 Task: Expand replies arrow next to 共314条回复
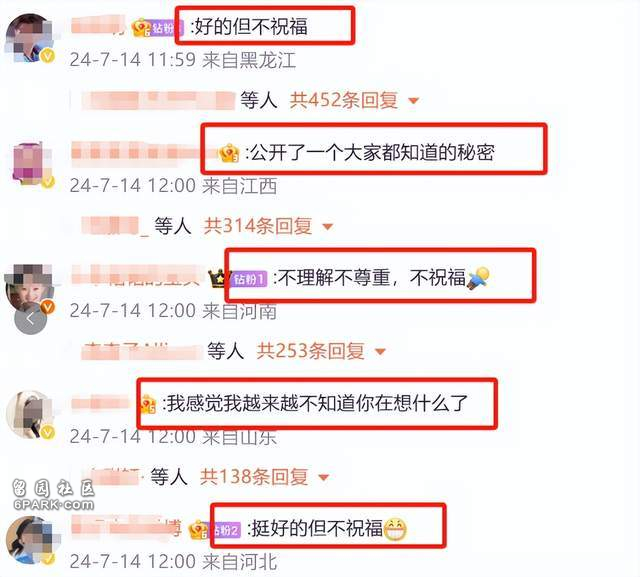tap(328, 226)
